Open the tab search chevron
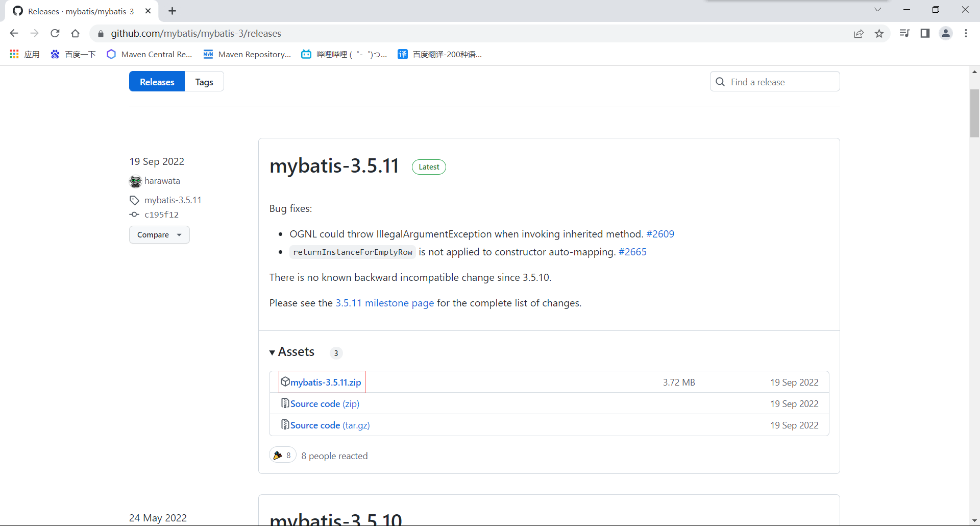 [x=877, y=10]
